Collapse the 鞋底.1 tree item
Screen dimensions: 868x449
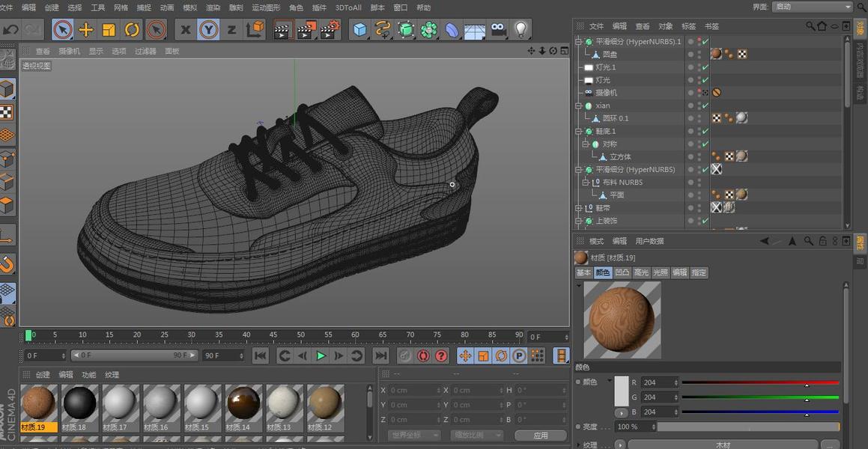pyautogui.click(x=579, y=131)
